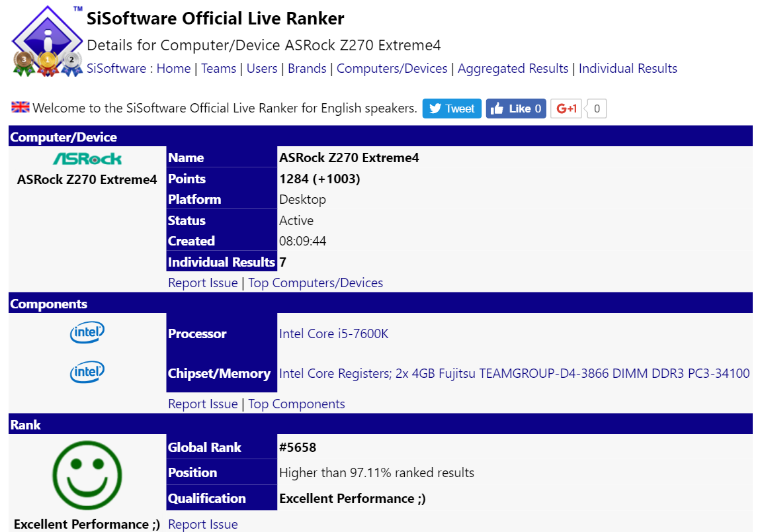Navigate to Computers/Devices
The width and height of the screenshot is (760, 532).
392,68
